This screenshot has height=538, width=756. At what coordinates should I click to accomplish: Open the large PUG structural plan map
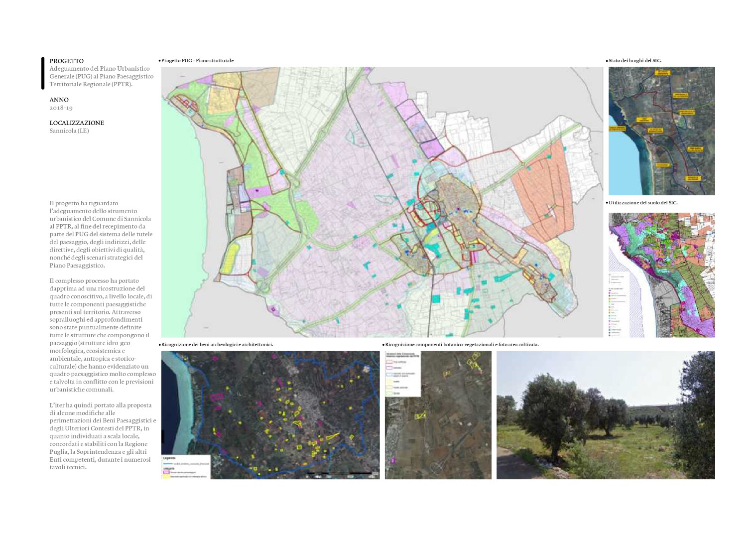(x=382, y=202)
